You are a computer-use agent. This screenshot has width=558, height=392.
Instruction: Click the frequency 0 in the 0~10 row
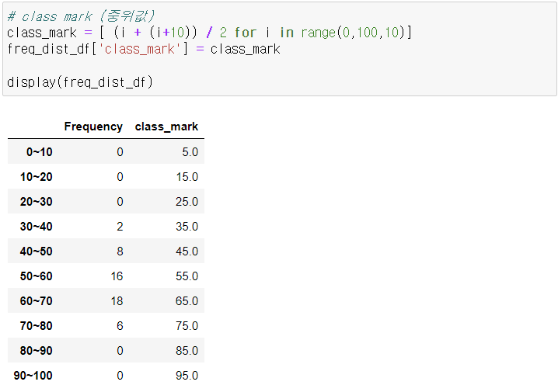click(120, 152)
